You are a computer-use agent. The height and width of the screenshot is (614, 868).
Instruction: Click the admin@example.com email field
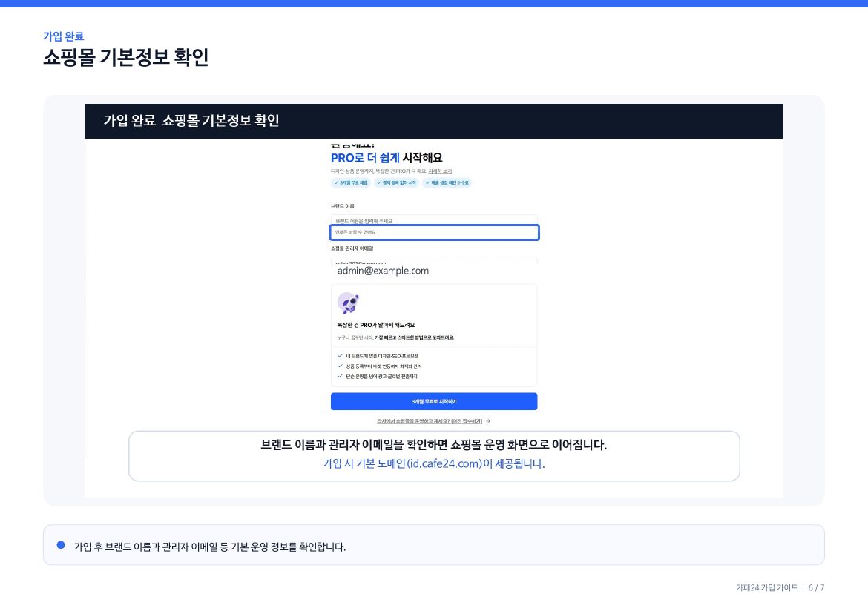pos(434,271)
